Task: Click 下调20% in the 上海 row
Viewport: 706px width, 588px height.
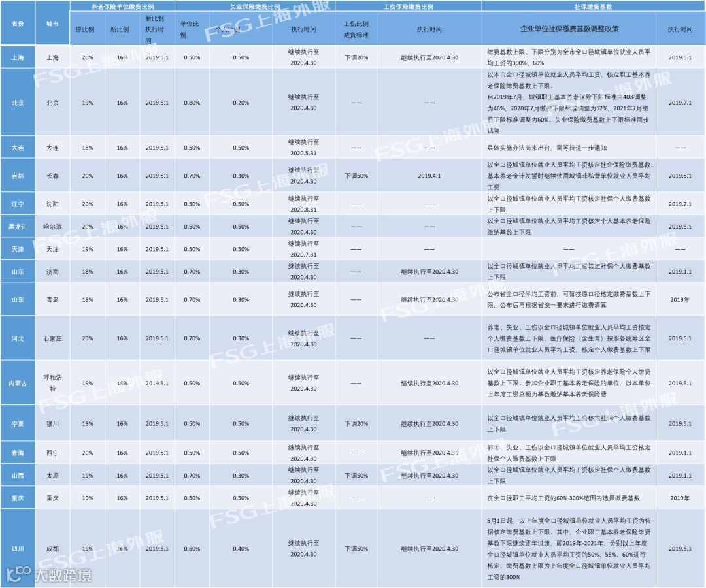Action: [356, 57]
